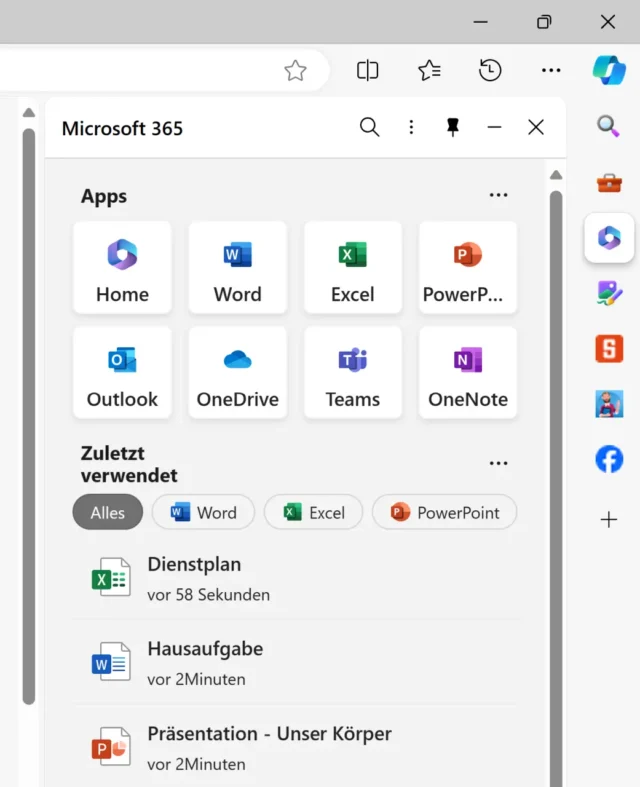The height and width of the screenshot is (787, 640).
Task: Open the Hausaufgabe document
Action: pyautogui.click(x=204, y=662)
